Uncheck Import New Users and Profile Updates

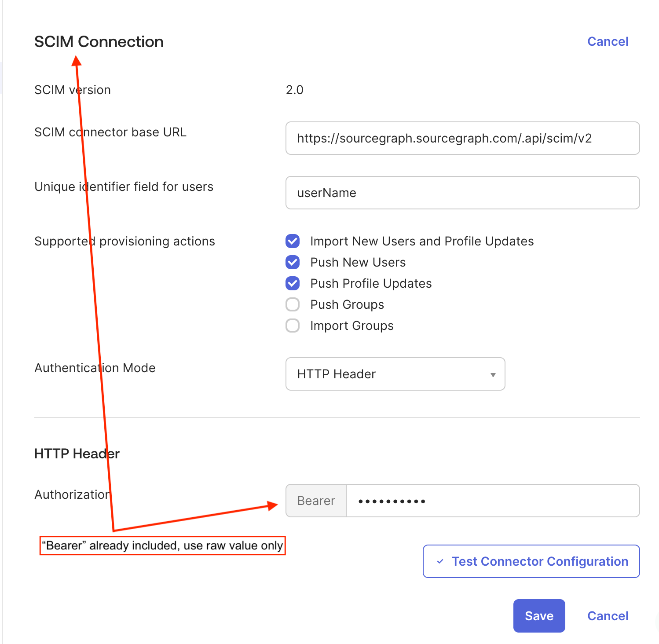293,241
